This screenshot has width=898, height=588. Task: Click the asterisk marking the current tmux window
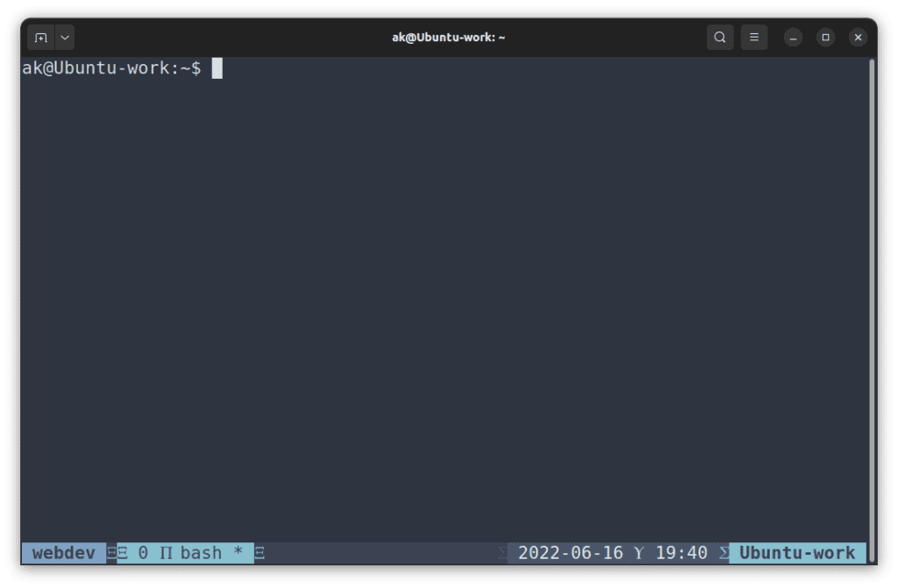pos(238,552)
